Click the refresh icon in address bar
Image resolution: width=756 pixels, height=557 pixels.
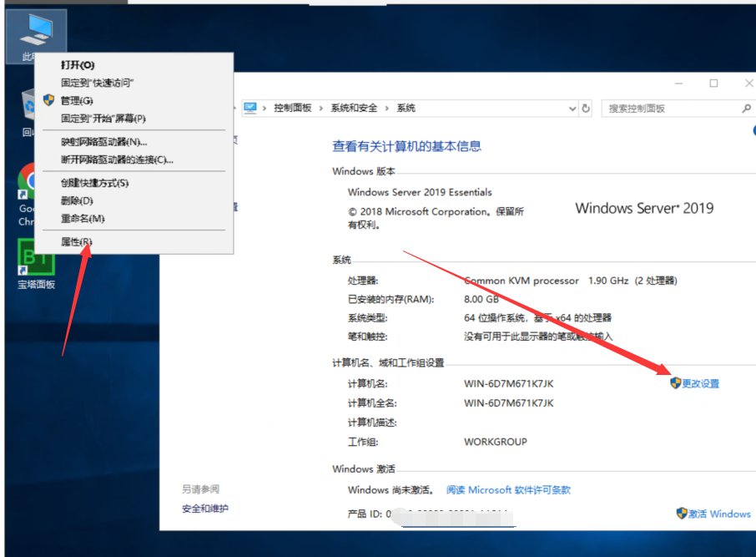coord(586,108)
